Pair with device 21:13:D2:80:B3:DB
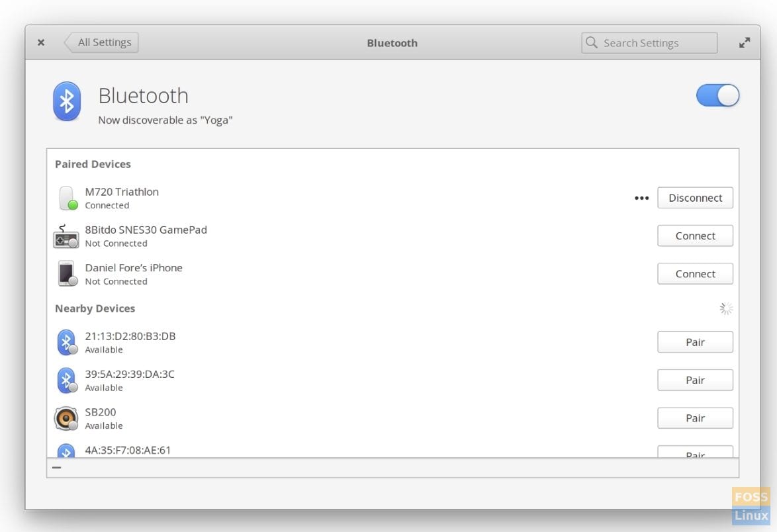This screenshot has height=532, width=777. point(695,342)
